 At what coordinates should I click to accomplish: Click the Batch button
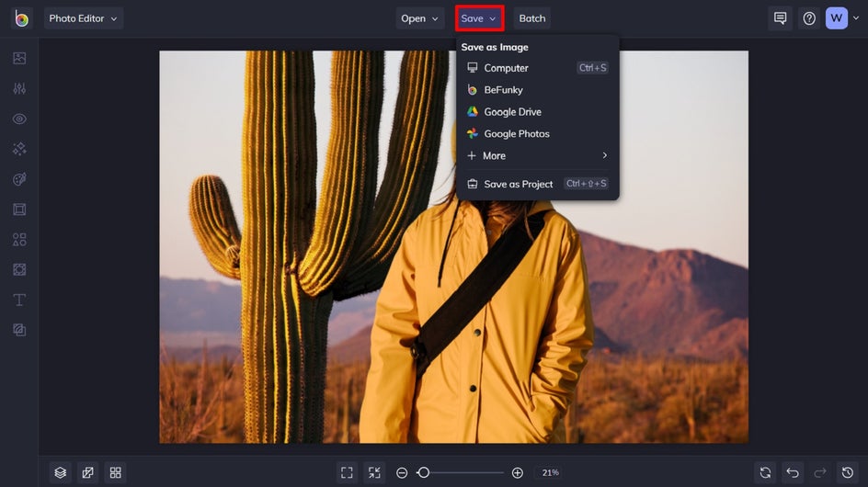click(x=532, y=18)
